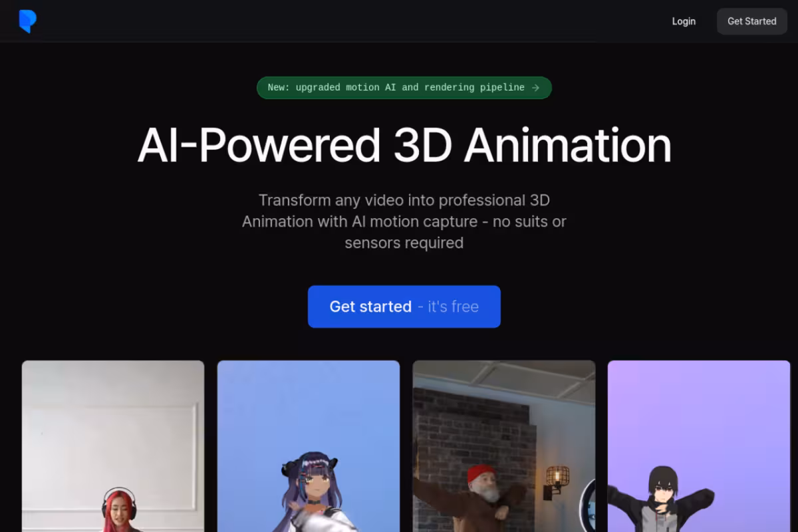This screenshot has width=798, height=532.
Task: Open the upgraded motion AI announcement banner
Action: 404,88
